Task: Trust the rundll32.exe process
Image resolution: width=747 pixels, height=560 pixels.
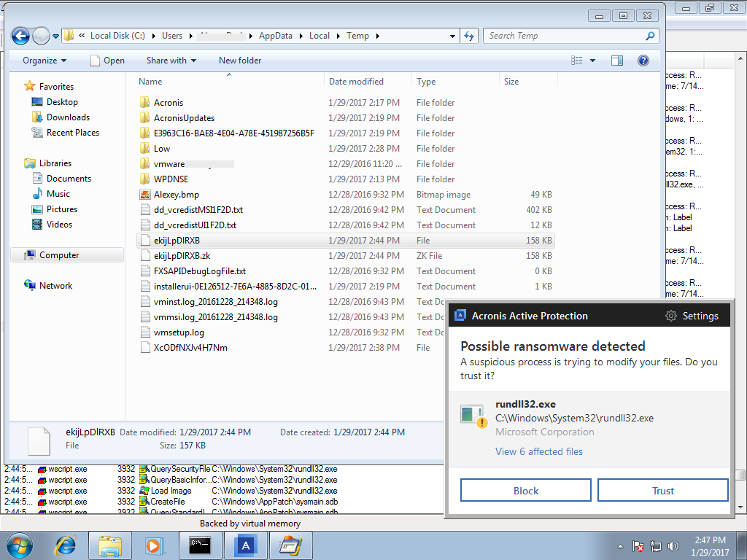Action: pyautogui.click(x=662, y=491)
